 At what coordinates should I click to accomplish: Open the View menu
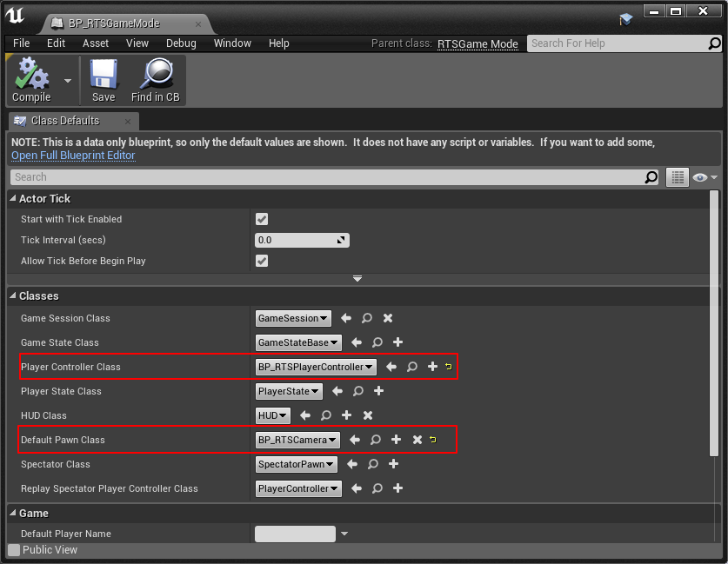(137, 43)
